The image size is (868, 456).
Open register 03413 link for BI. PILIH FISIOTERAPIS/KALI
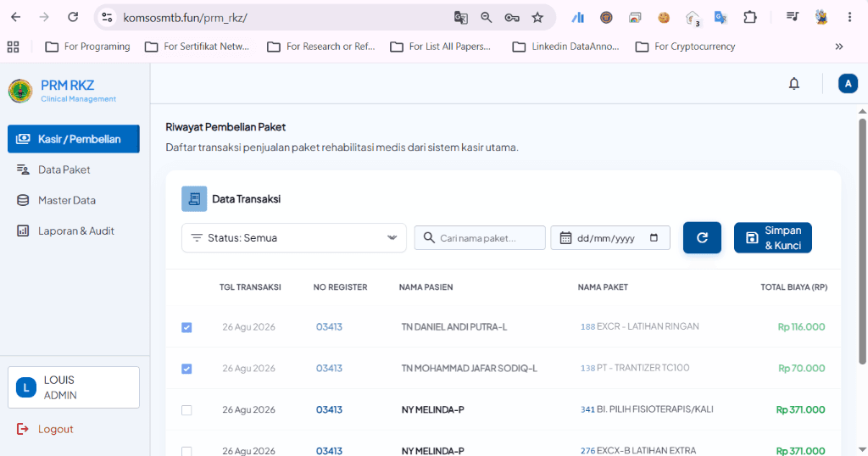329,409
